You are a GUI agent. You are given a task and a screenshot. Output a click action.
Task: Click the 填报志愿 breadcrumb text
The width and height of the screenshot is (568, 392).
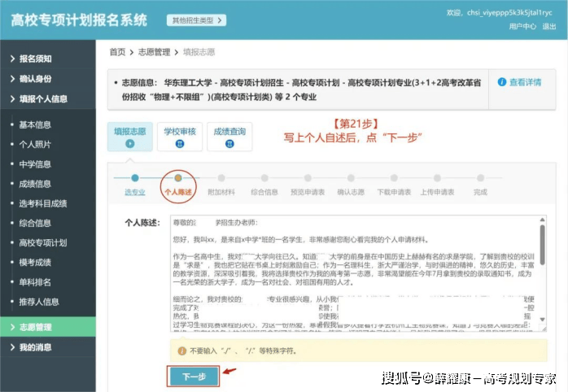(199, 52)
